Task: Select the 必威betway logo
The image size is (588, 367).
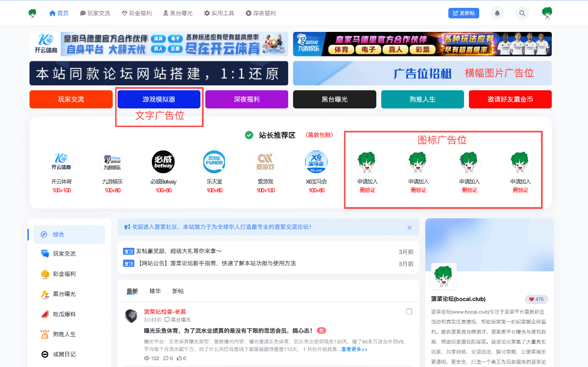Action: (163, 162)
